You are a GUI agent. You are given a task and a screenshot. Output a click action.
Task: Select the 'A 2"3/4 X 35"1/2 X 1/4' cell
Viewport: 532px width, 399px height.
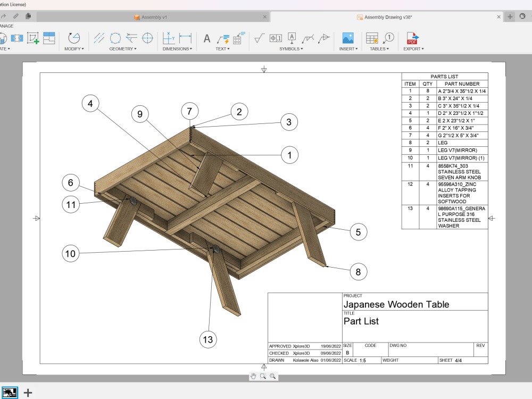[x=462, y=91]
